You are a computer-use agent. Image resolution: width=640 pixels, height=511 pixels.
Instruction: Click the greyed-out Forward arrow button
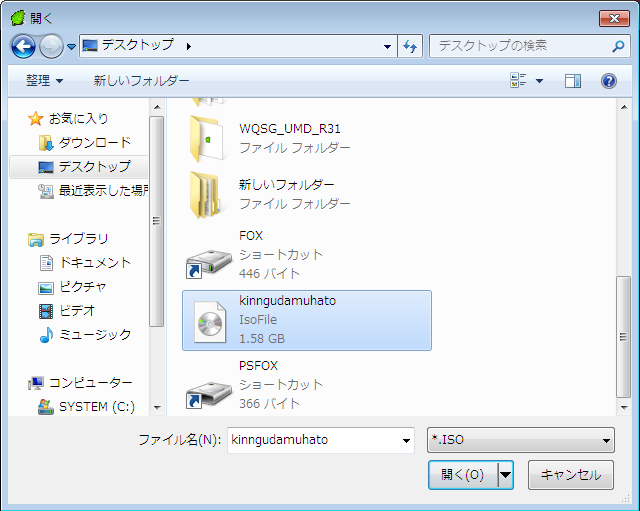click(x=51, y=47)
